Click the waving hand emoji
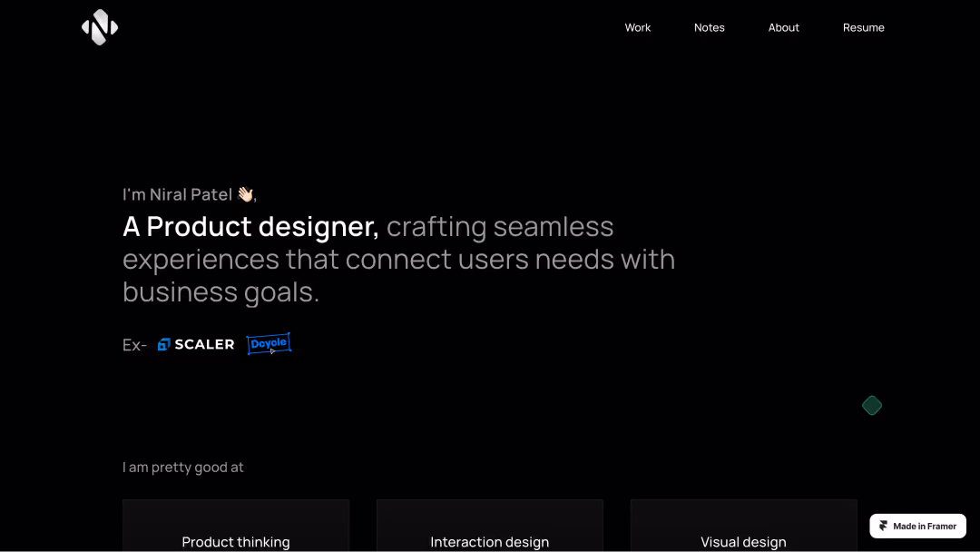The height and width of the screenshot is (552, 980). pos(245,194)
